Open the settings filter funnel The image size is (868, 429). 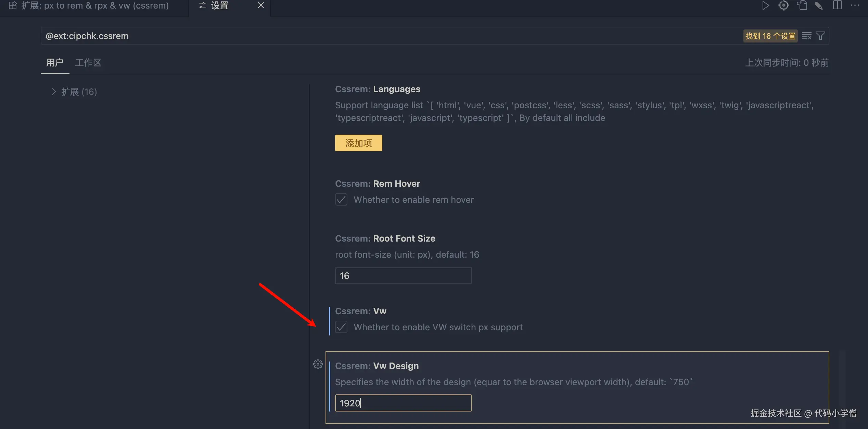pyautogui.click(x=820, y=36)
